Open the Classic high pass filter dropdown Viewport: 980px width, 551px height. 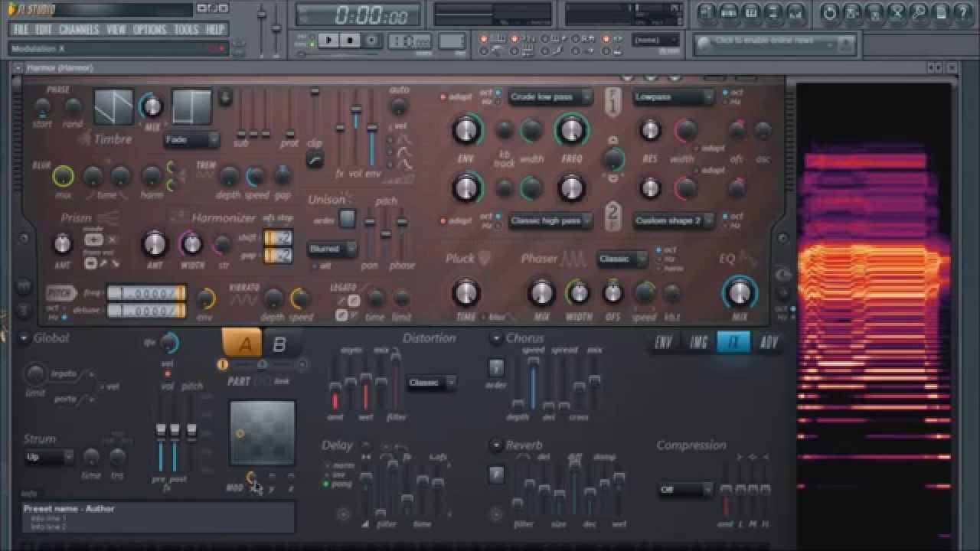coord(550,220)
